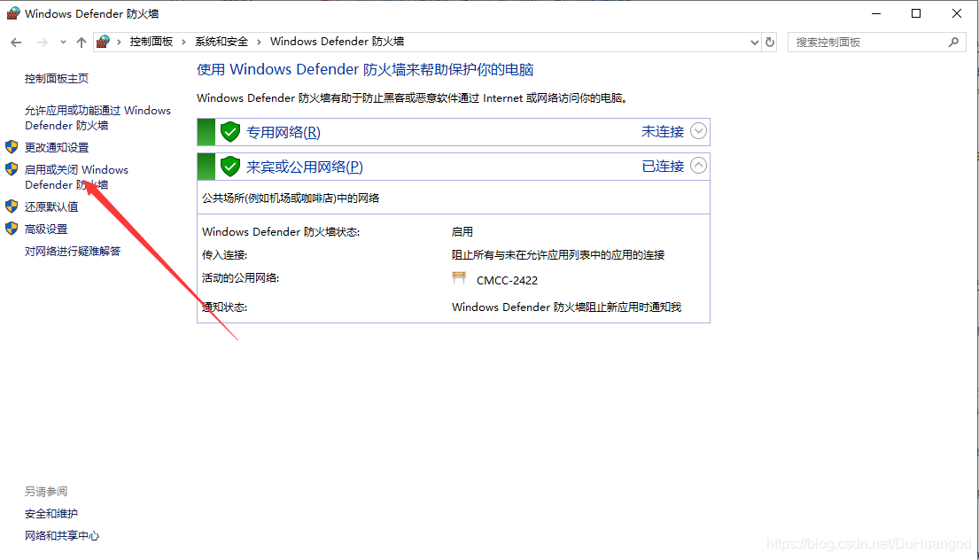The height and width of the screenshot is (560, 979).
Task: Click the green shield icon for 专用网络
Action: (230, 132)
